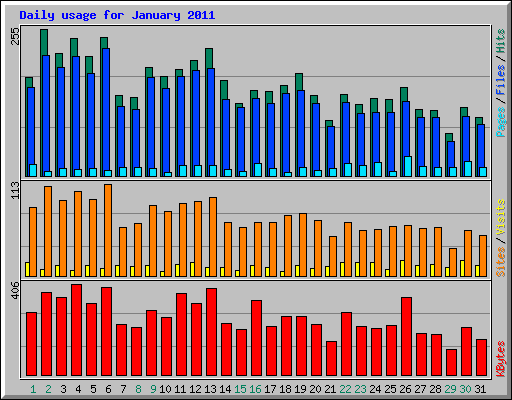Screen dimensions: 512x400
Task: Select day 11 label on x-axis
Action: (180, 389)
